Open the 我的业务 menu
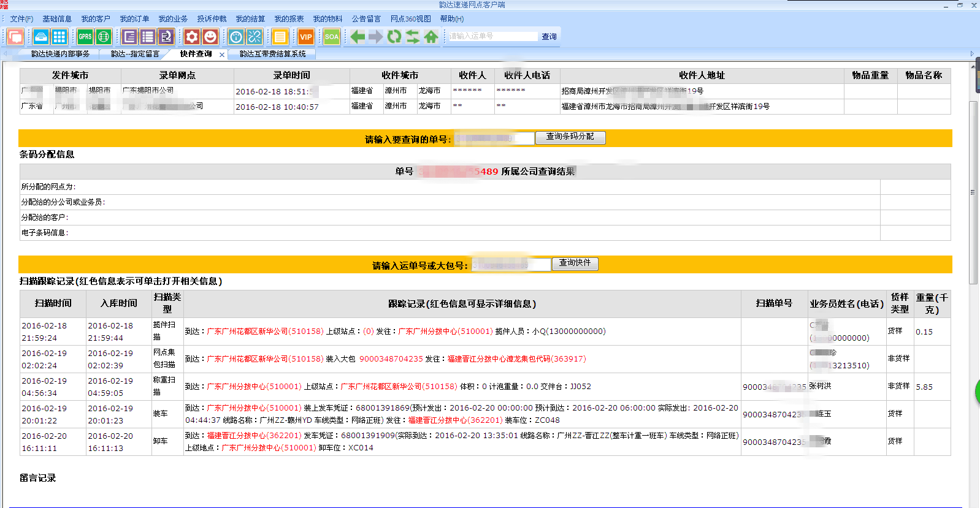Image resolution: width=980 pixels, height=508 pixels. 173,19
